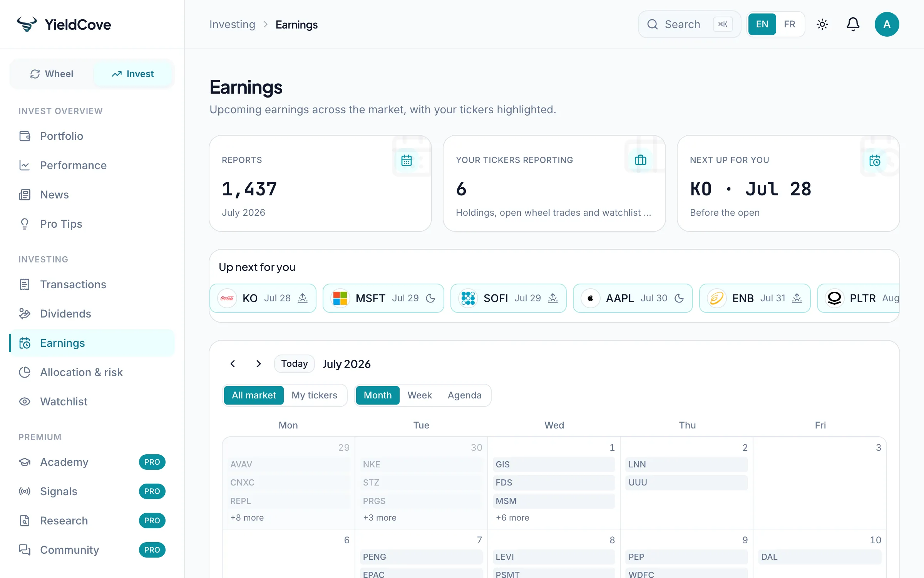
Task: Expand "+8 more" on June 29
Action: click(x=247, y=518)
